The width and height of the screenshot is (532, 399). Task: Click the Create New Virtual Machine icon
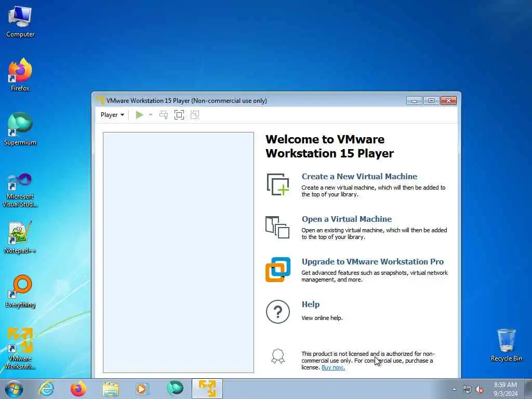(278, 184)
